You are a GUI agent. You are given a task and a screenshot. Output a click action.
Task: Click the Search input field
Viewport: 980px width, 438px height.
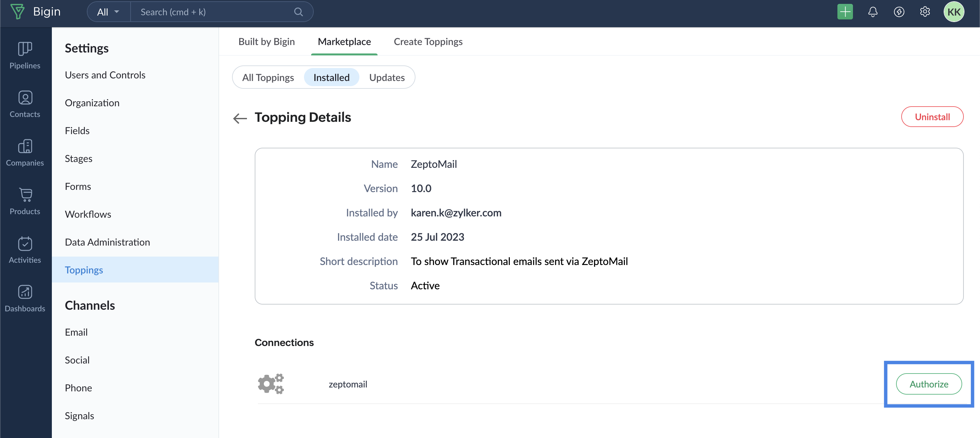click(x=213, y=12)
